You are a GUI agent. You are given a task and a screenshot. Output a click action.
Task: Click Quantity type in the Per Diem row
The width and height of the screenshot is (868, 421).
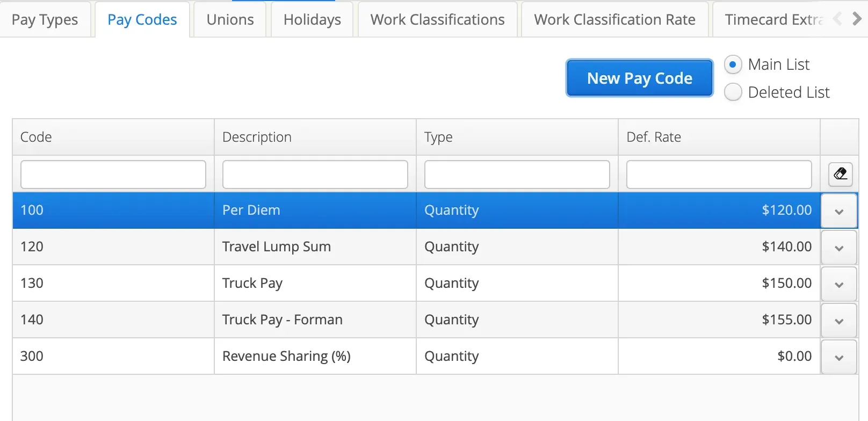[x=517, y=210]
